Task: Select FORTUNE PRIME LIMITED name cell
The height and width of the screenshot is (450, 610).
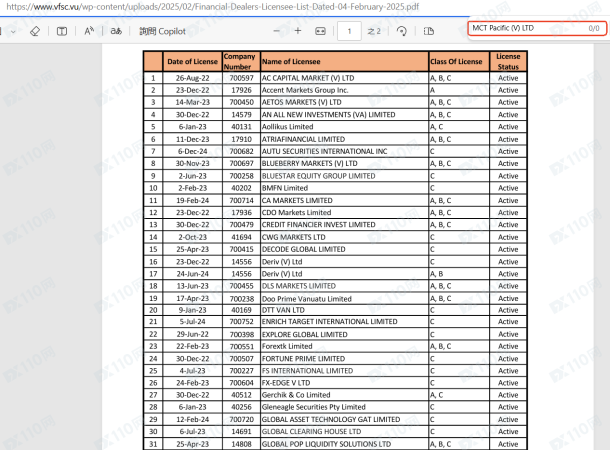Action: point(344,359)
